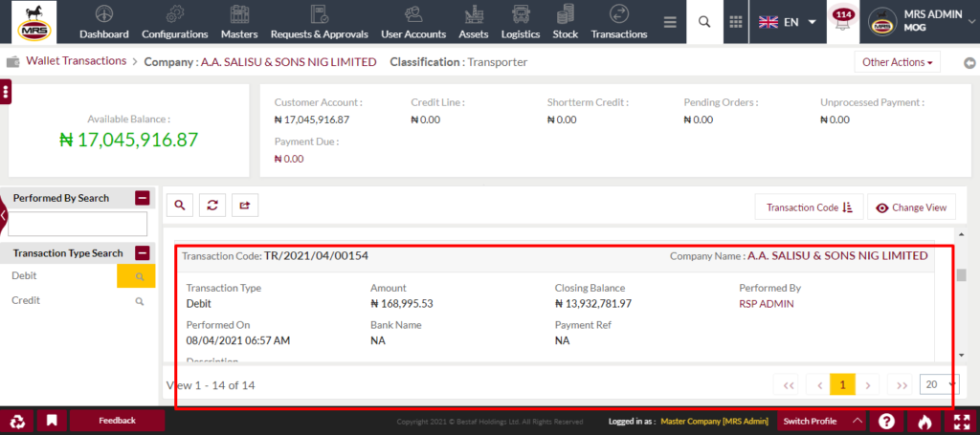Open the Transactions menu

coord(619,22)
